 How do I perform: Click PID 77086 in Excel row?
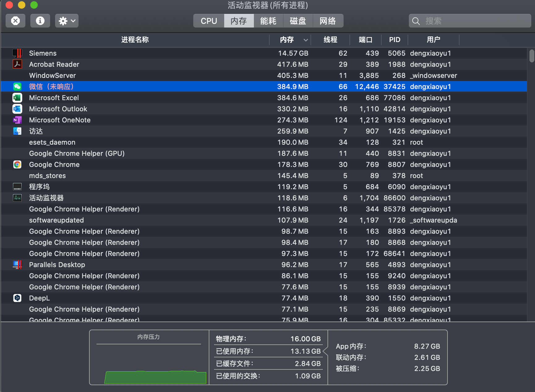(x=394, y=98)
